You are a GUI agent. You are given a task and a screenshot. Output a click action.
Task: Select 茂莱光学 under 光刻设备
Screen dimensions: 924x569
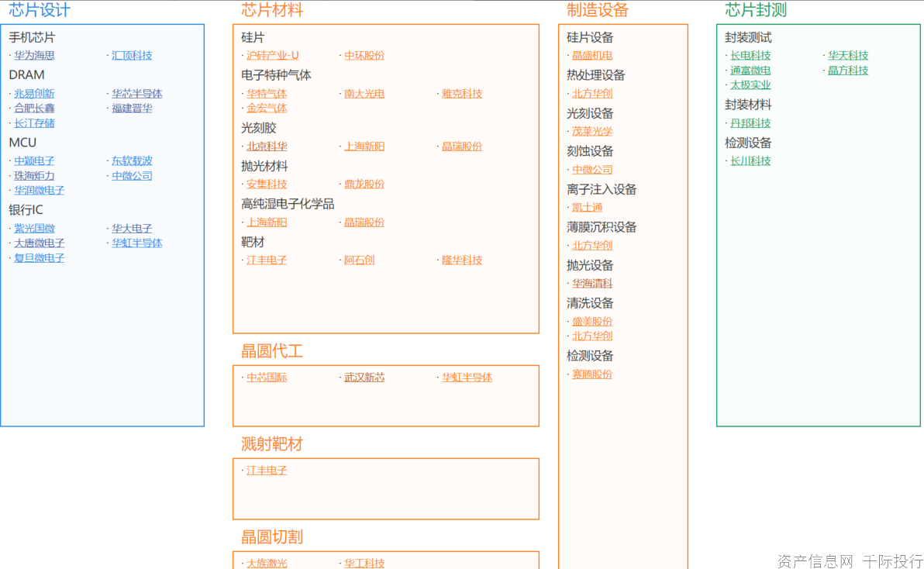[x=592, y=131]
